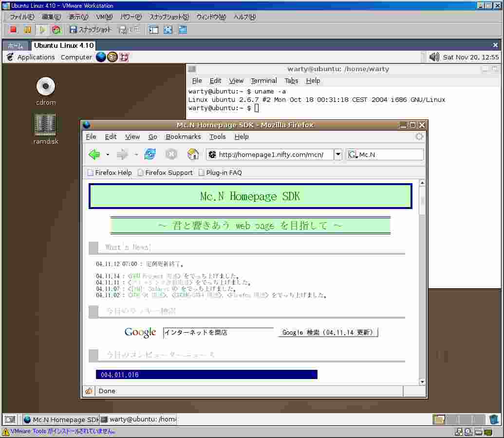Suspend the VM with pause icon

pos(28,30)
